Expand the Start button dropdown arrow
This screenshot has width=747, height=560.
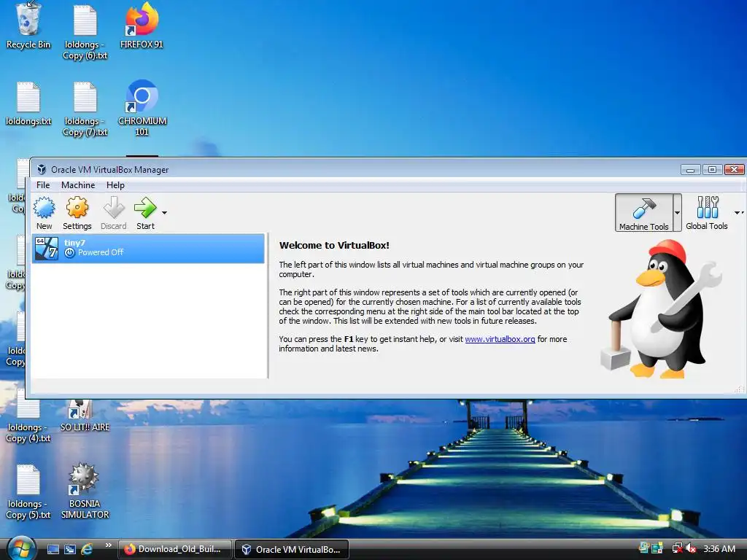click(164, 213)
